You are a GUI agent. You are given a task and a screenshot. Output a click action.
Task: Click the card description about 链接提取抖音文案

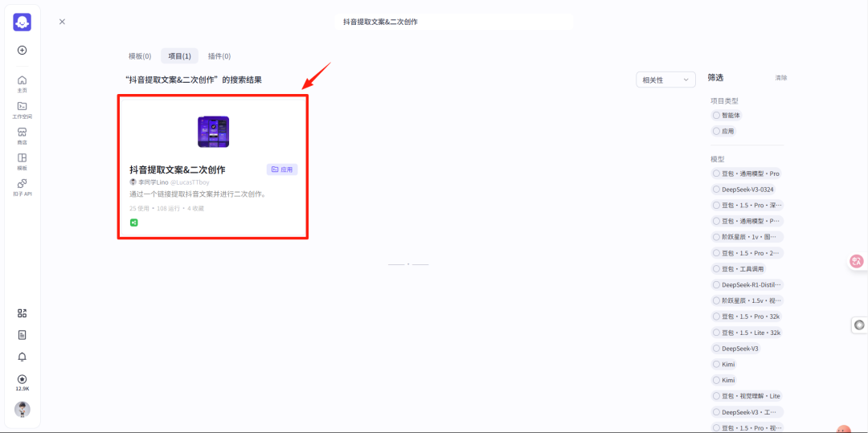(199, 194)
